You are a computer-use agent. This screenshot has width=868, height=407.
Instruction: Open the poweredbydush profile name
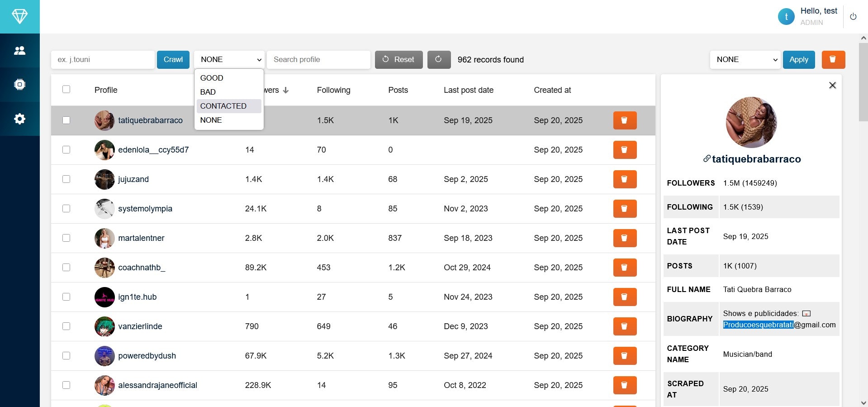[147, 356]
